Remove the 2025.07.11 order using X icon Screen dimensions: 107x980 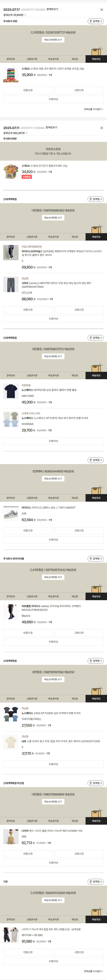pos(101,128)
